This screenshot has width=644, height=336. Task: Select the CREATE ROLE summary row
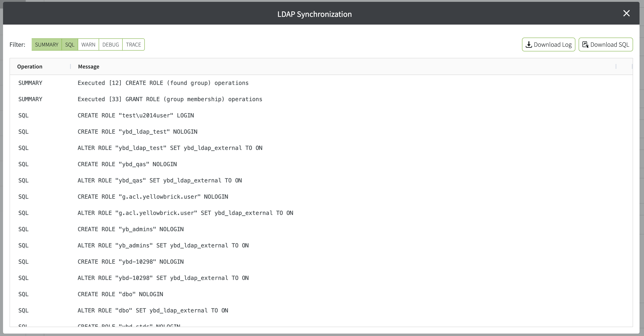coord(163,83)
